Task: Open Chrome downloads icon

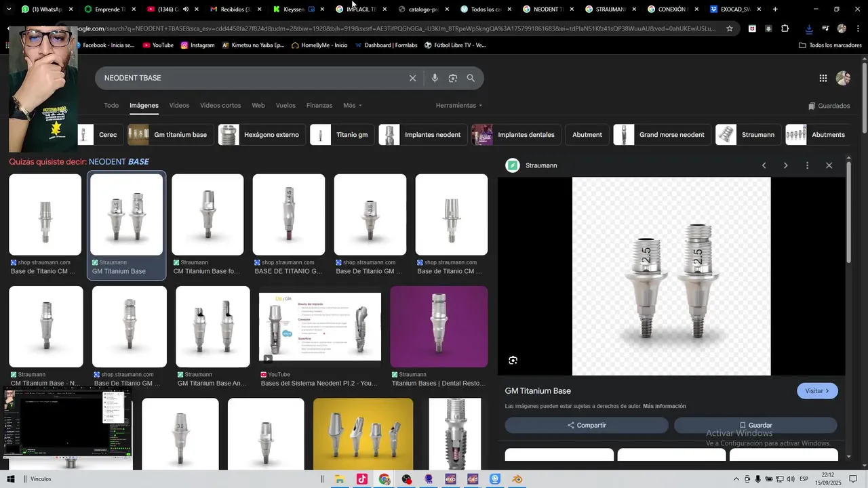Action: [809, 28]
